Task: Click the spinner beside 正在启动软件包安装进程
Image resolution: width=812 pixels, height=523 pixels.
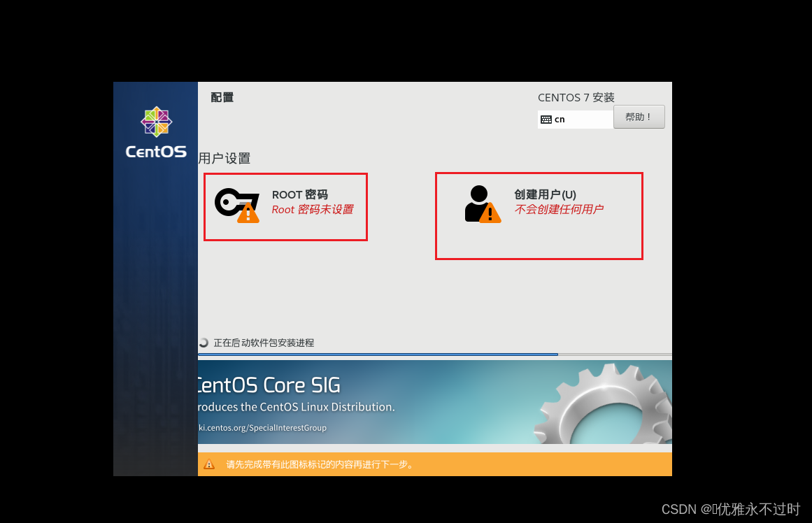Action: click(204, 343)
